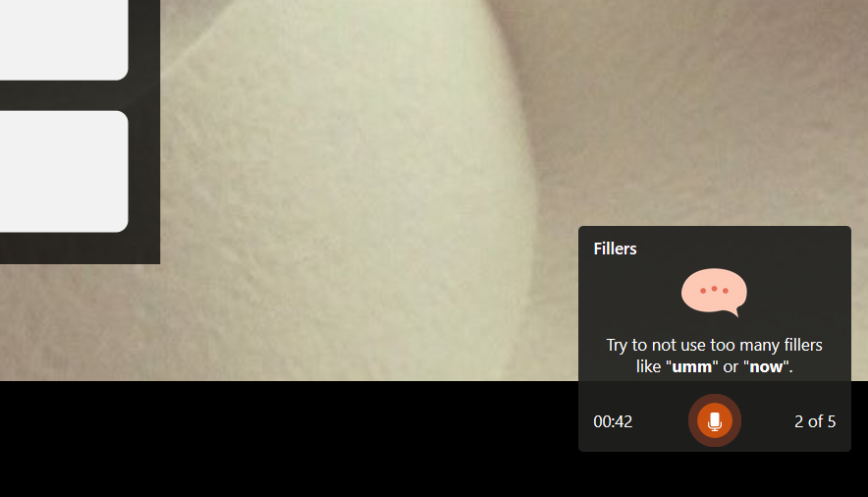Select the lower white card on left

pos(64,172)
